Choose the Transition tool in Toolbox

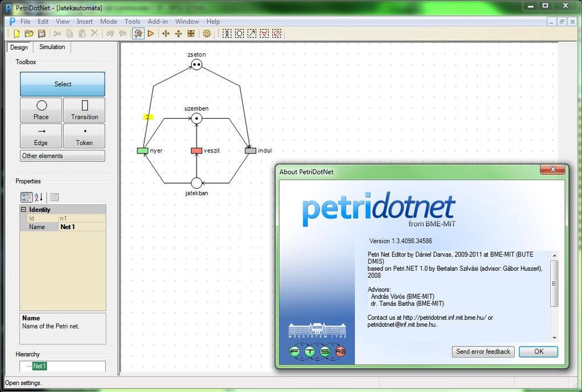[84, 110]
